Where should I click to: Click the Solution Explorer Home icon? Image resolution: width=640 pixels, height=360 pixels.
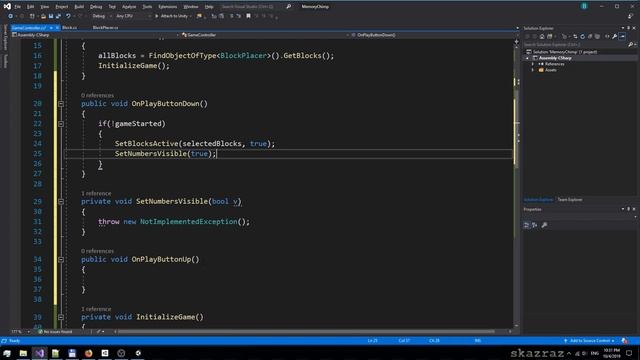(x=542, y=36)
